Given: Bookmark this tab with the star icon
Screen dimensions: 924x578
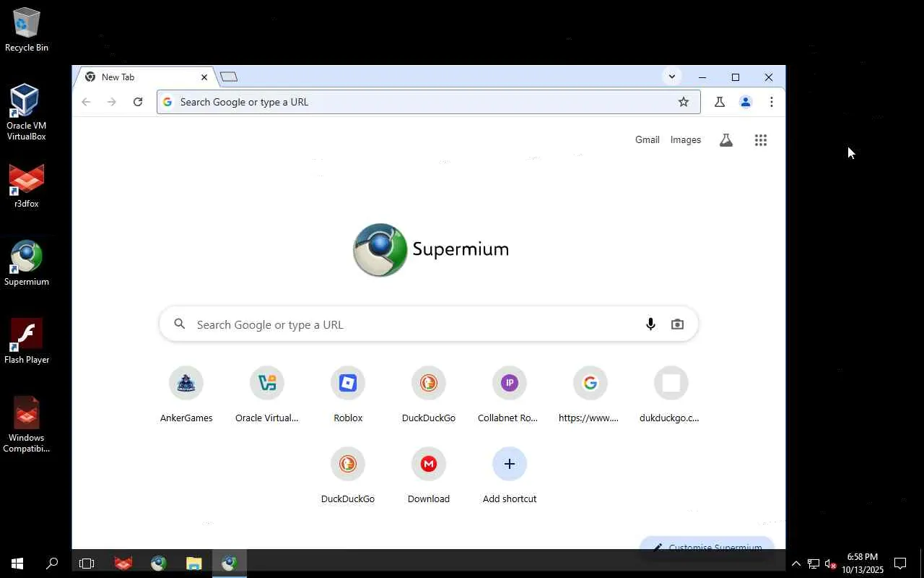Looking at the screenshot, I should (x=684, y=102).
